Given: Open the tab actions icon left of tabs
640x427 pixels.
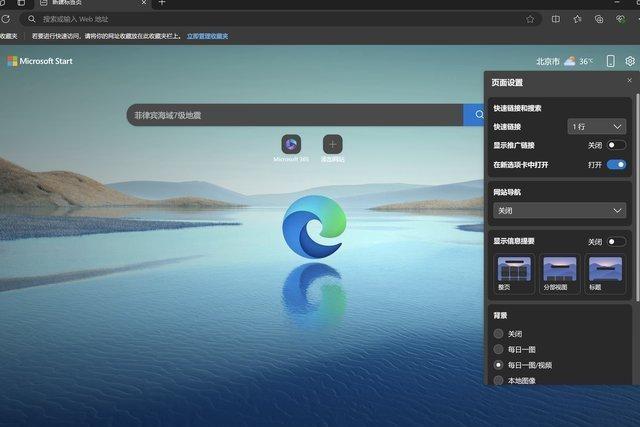Looking at the screenshot, I should click(21, 3).
